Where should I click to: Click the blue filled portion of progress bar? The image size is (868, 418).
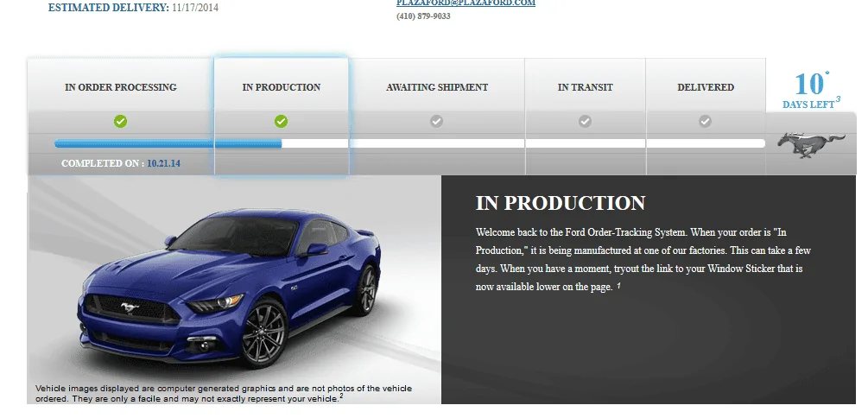(168, 143)
